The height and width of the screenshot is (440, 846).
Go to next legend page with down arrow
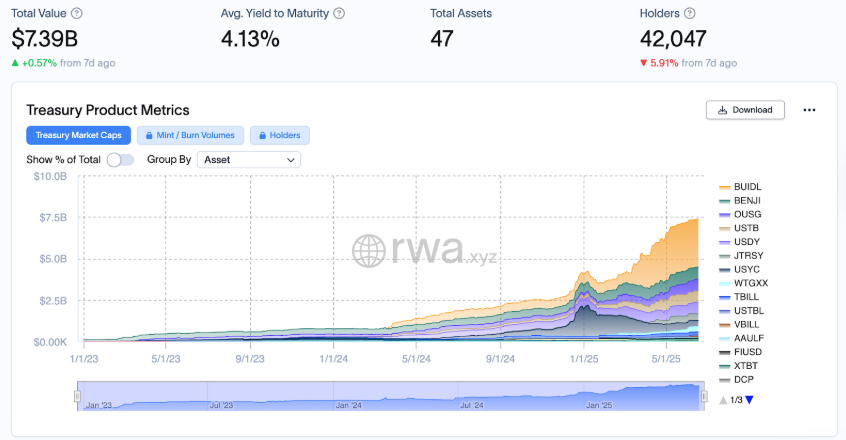749,400
